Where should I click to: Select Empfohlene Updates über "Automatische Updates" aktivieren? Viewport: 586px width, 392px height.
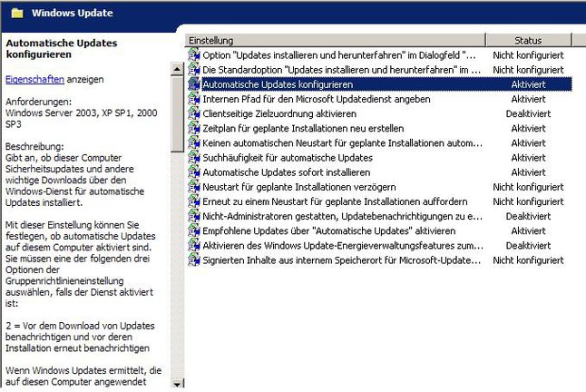(x=329, y=231)
